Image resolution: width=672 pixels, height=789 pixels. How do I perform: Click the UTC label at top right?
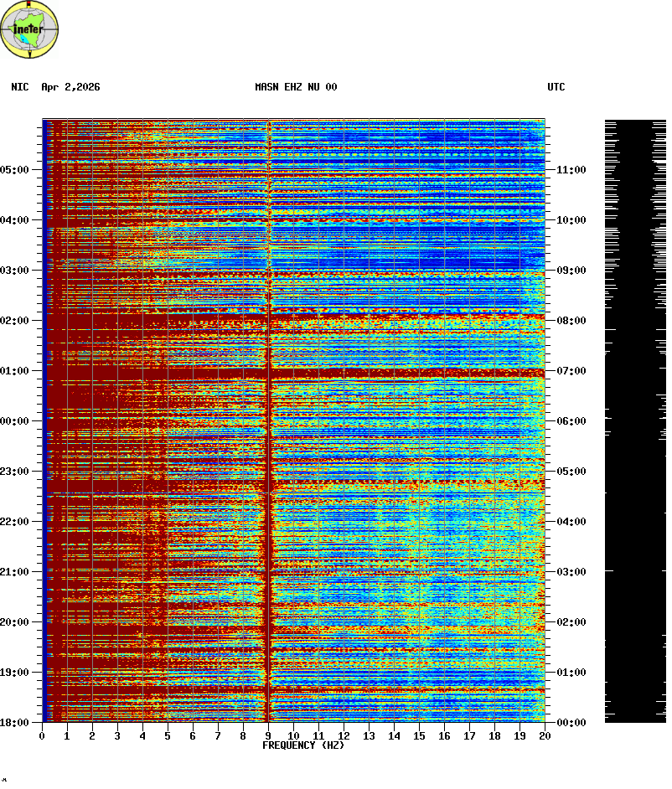coord(556,87)
